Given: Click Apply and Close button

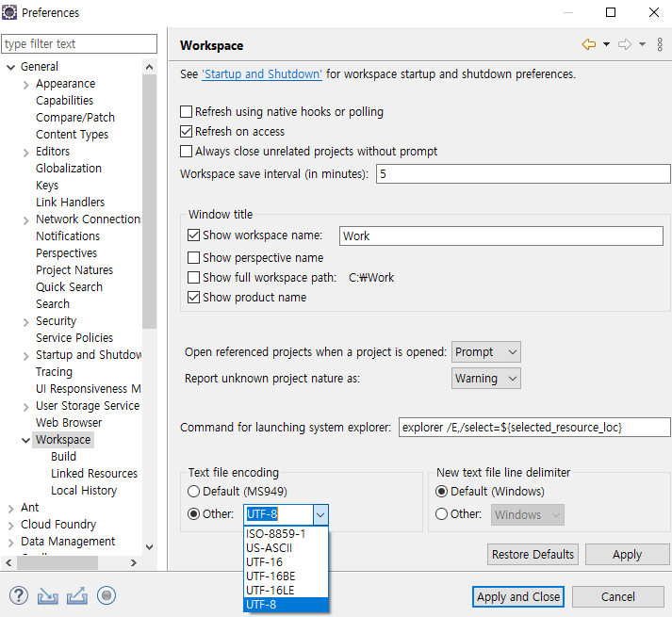Looking at the screenshot, I should pos(518,597).
